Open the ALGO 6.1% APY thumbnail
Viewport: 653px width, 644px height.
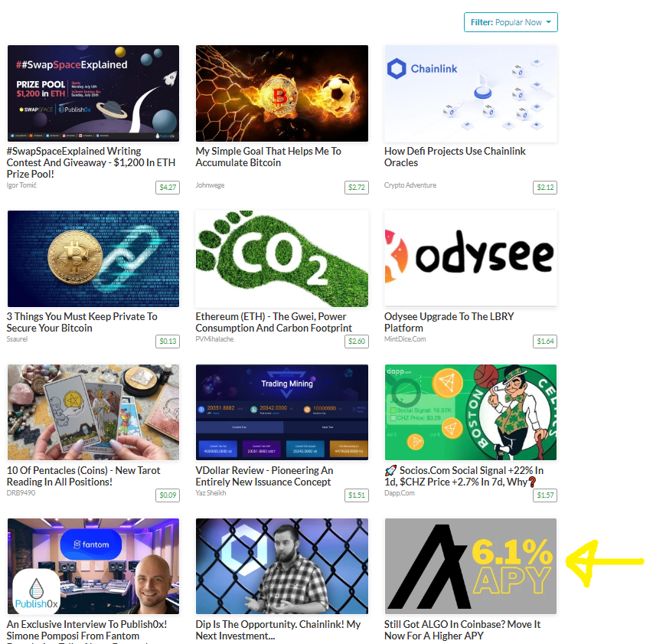click(x=471, y=566)
